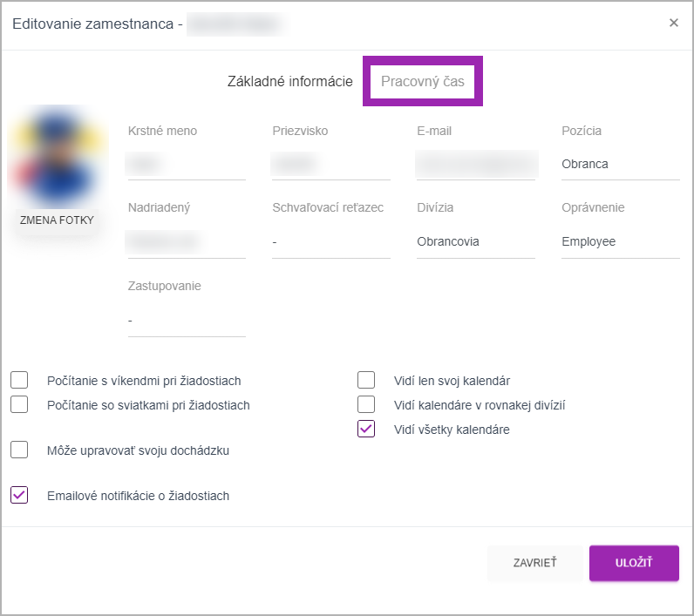Screen dimensions: 694x616
Task: Click the ULOŽIŤ button to save
Action: [x=634, y=563]
